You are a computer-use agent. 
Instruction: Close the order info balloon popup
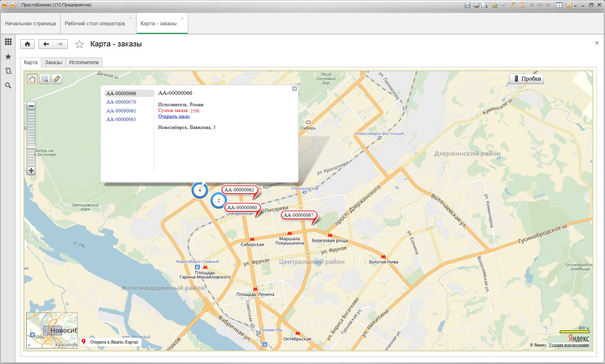294,89
